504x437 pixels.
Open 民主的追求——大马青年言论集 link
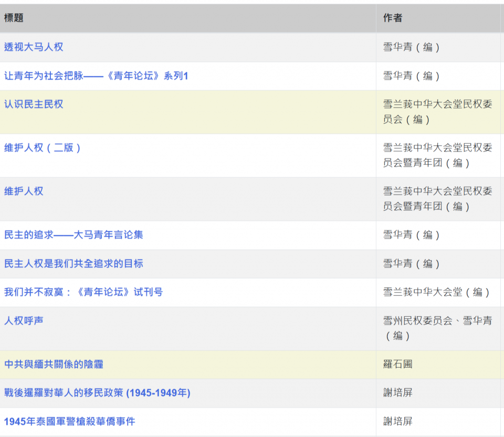coord(73,235)
